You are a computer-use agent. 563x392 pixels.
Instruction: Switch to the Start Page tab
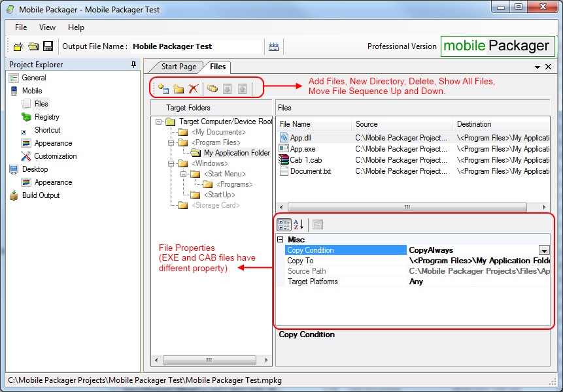[179, 67]
